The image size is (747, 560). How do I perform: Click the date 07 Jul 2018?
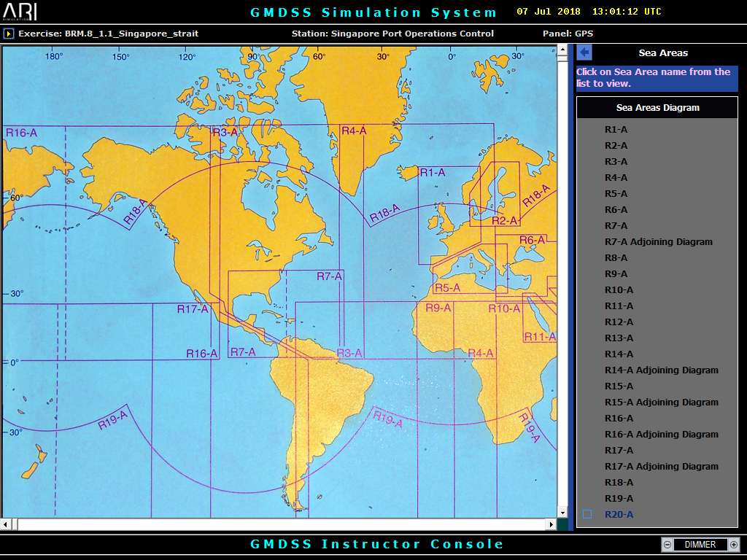coord(549,12)
